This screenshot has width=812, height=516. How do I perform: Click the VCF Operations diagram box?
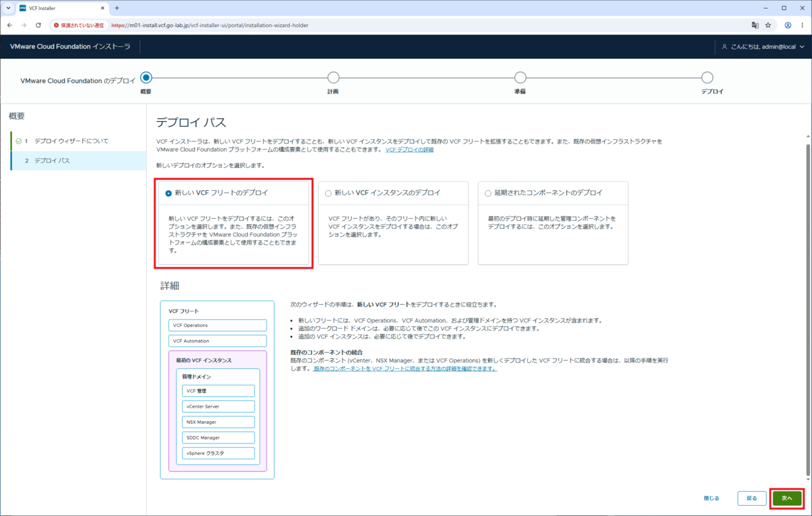tap(218, 325)
